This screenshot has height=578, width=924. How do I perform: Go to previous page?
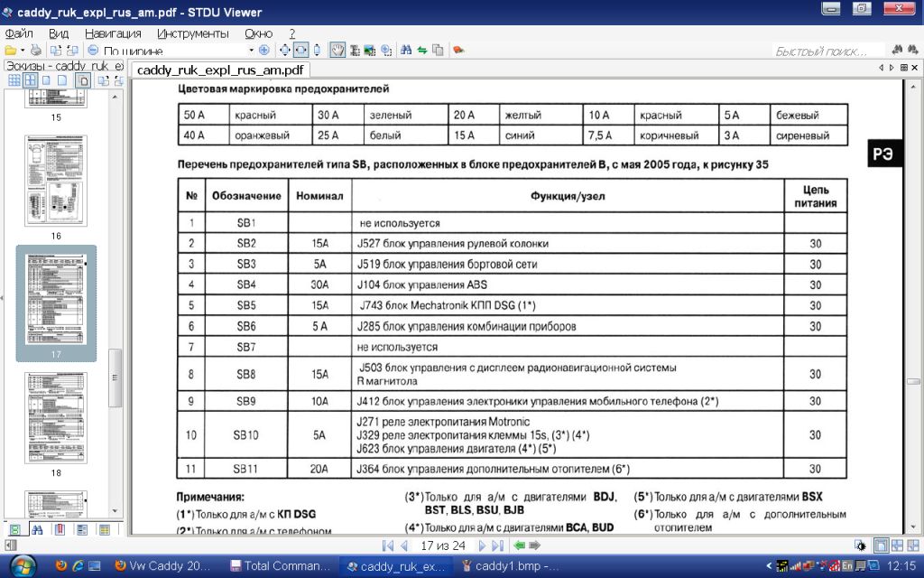tap(404, 545)
